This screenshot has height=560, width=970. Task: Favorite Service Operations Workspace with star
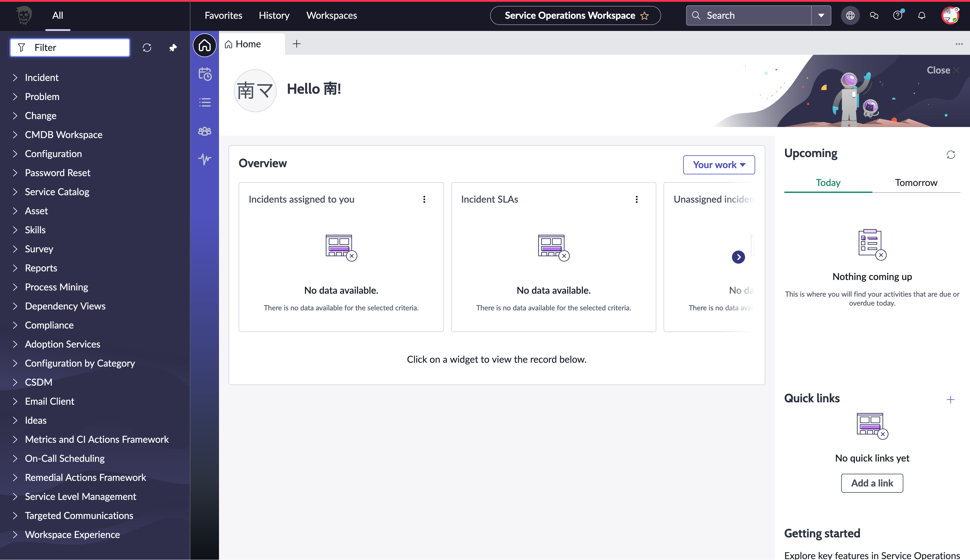coord(644,16)
